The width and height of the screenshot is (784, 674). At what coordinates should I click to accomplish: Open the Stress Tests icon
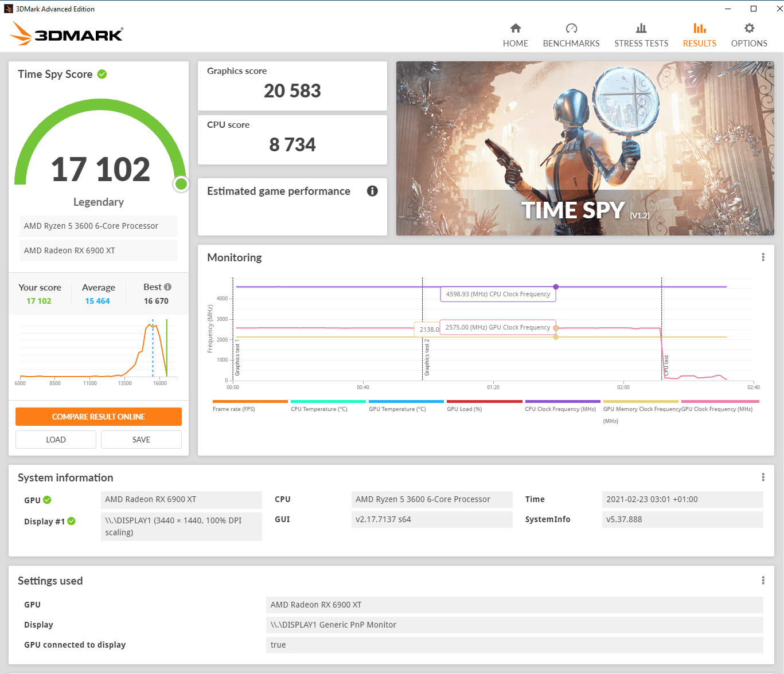pos(641,28)
